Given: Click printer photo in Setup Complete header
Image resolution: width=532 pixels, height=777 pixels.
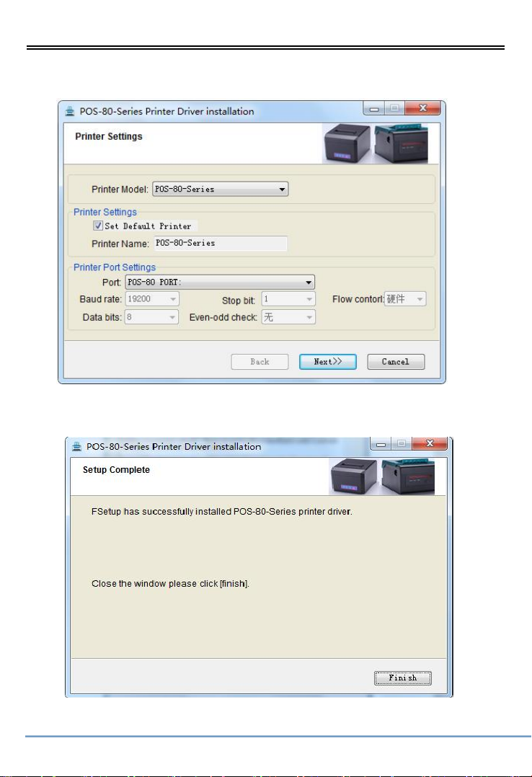Looking at the screenshot, I should pos(382,476).
